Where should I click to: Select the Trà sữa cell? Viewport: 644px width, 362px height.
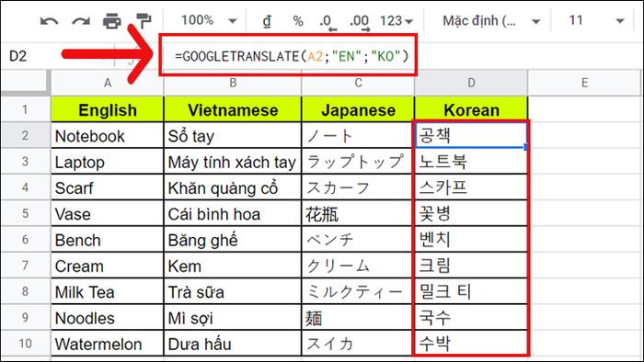pyautogui.click(x=233, y=291)
